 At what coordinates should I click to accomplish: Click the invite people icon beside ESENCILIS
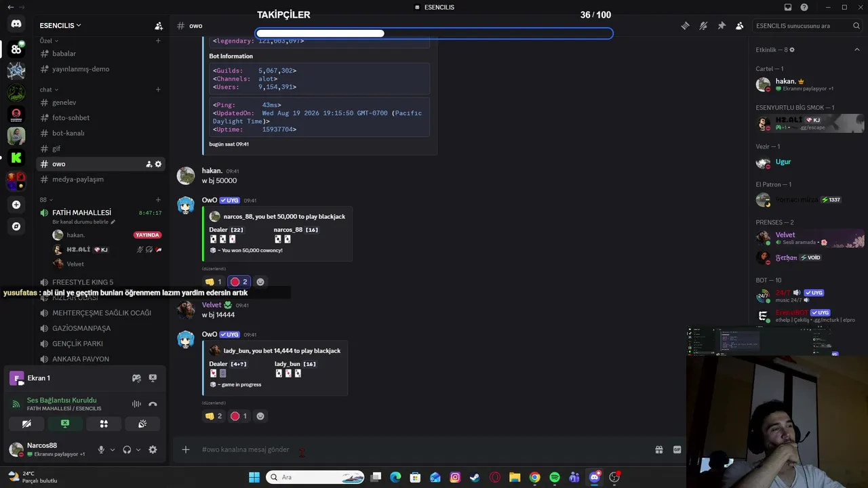159,26
